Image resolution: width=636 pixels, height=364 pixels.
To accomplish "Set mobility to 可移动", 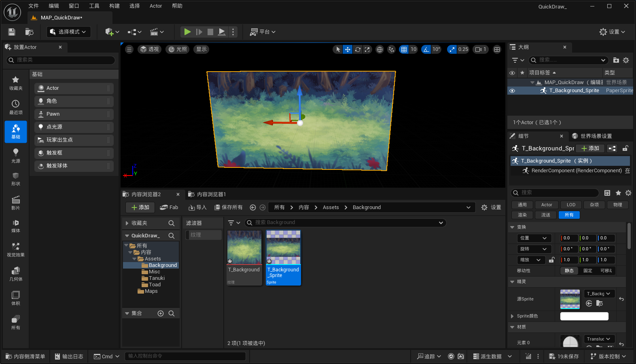I will (606, 271).
